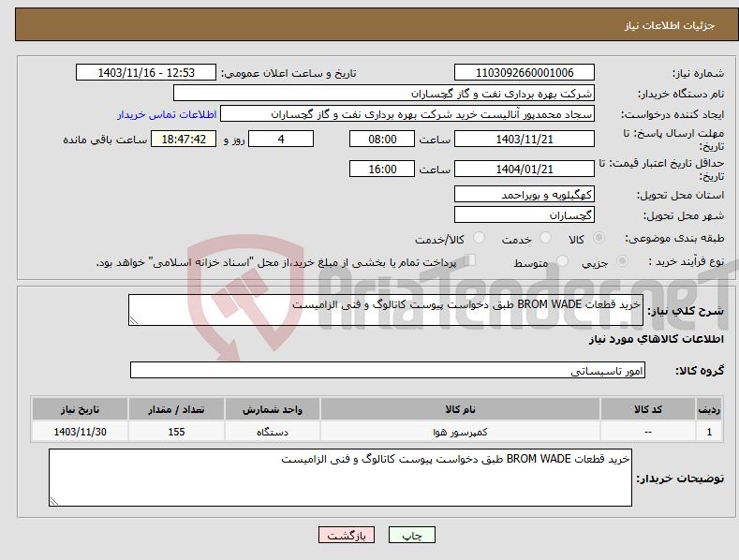
Task: Open the اطلاعات تماس خریدار link
Action: point(167,114)
